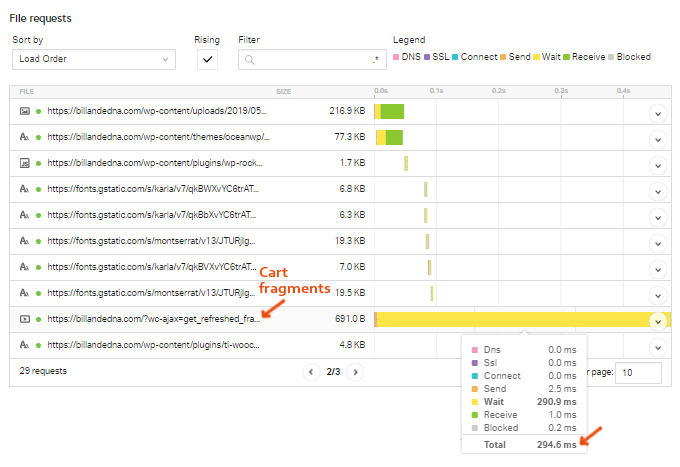The height and width of the screenshot is (467, 680).
Task: Click the plugin image icon for wp-rocket row
Action: tap(24, 163)
